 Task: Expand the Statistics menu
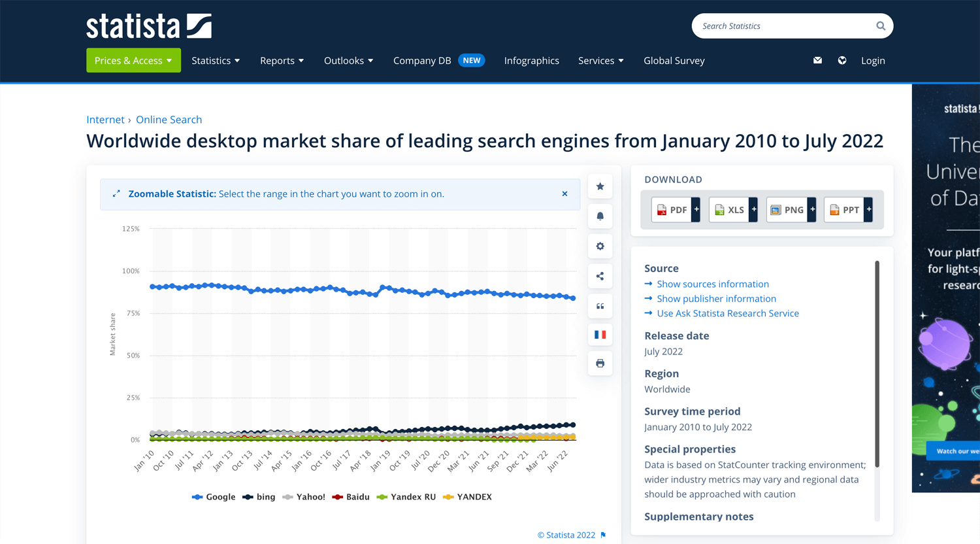216,60
